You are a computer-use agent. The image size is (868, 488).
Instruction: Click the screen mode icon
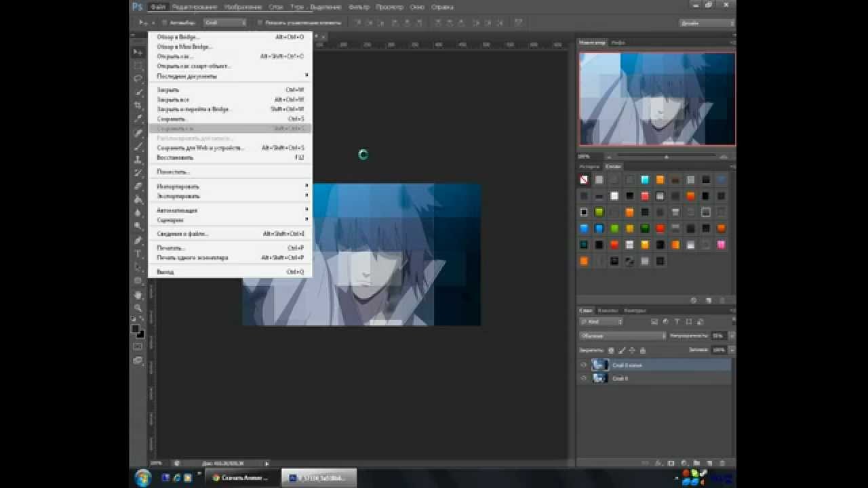(138, 361)
